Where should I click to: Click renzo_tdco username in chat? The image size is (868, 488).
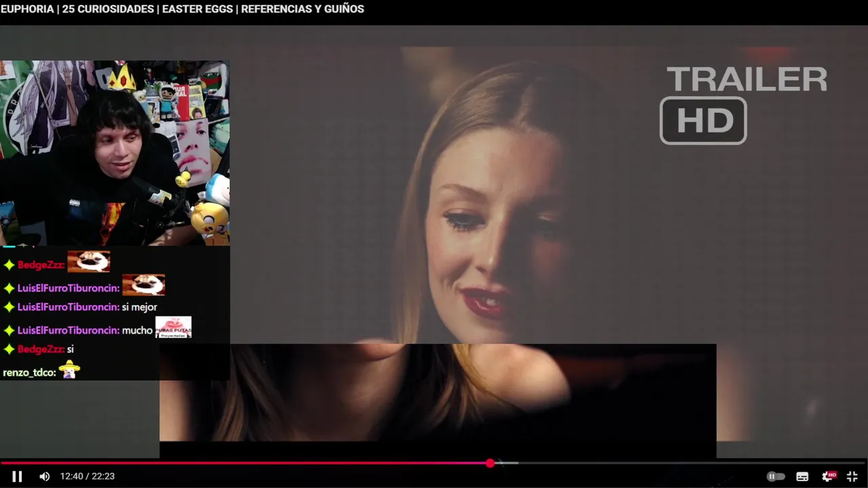pos(28,373)
